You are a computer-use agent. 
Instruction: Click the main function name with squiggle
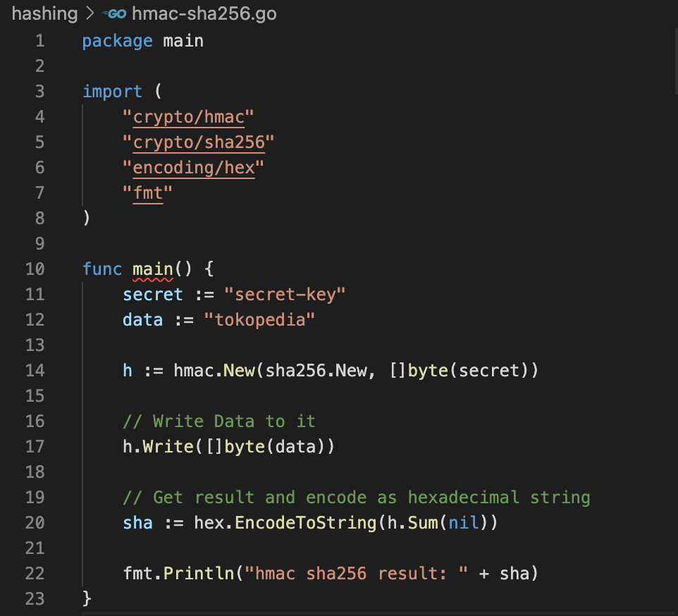click(x=152, y=269)
